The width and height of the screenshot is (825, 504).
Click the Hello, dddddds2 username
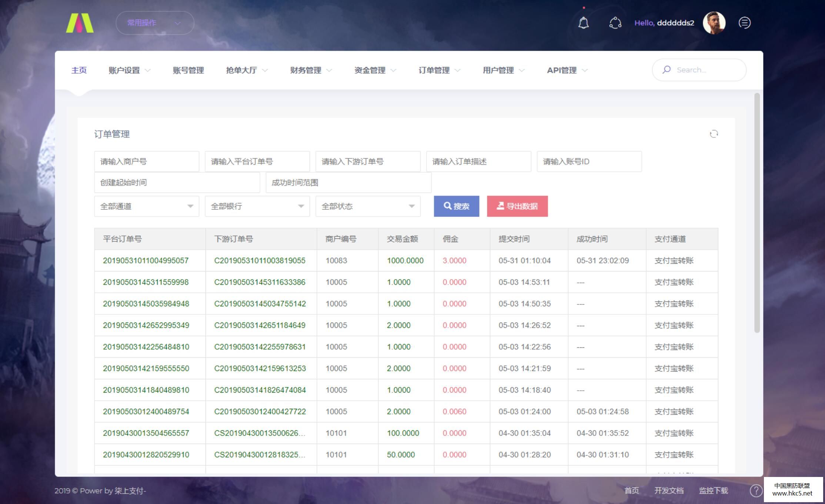(x=664, y=23)
